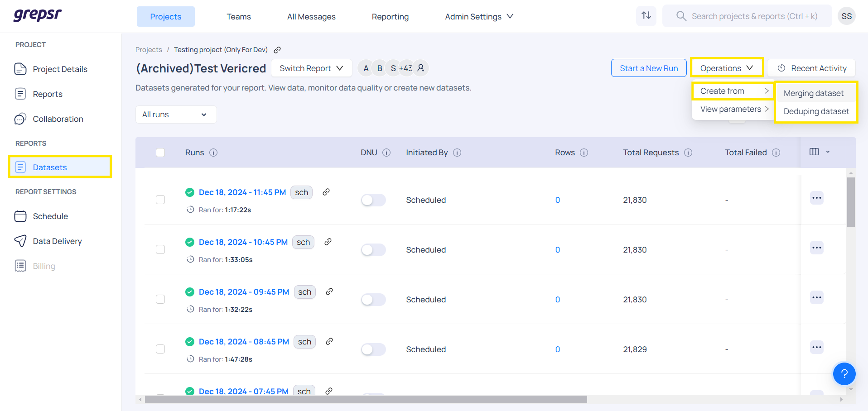Toggle DNU switch for Dec 18 11:45 PM run
Screen dimensions: 868x411
pos(373,200)
